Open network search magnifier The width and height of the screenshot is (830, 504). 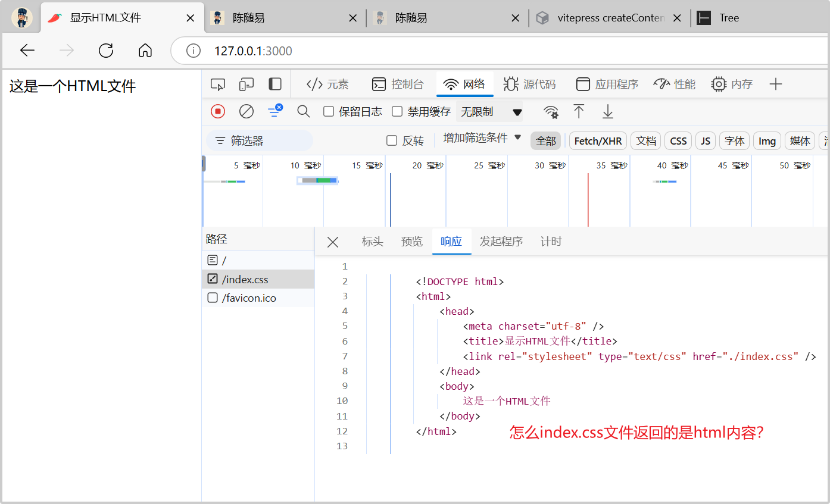click(304, 111)
